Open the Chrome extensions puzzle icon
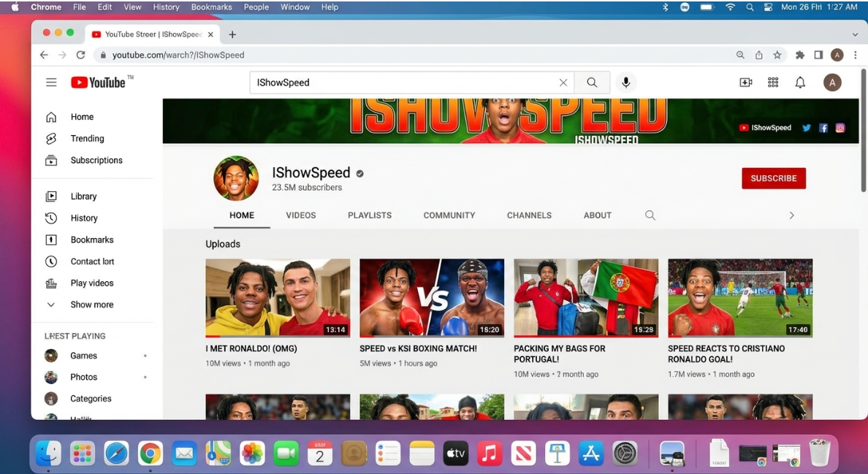Screen dimensions: 868x474 click(799, 55)
